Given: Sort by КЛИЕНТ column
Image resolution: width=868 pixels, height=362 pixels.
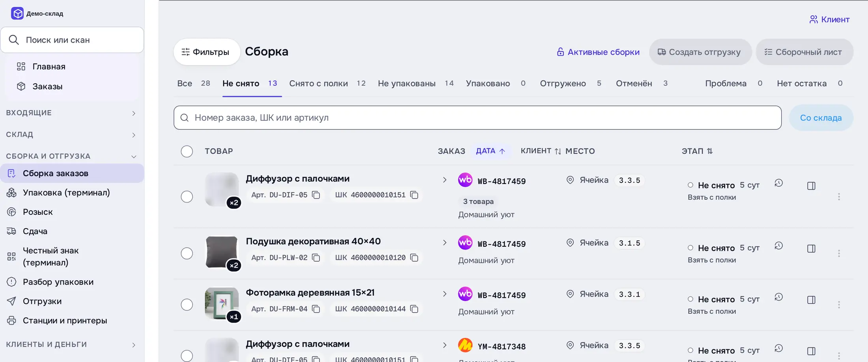Looking at the screenshot, I should [x=541, y=151].
